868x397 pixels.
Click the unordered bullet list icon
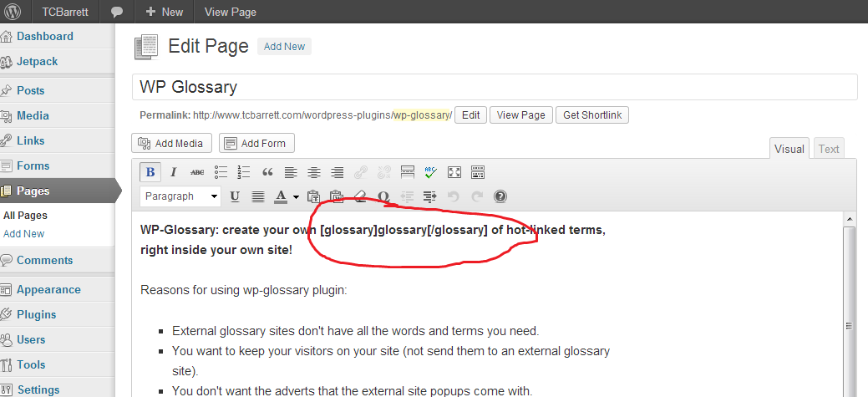pos(221,172)
